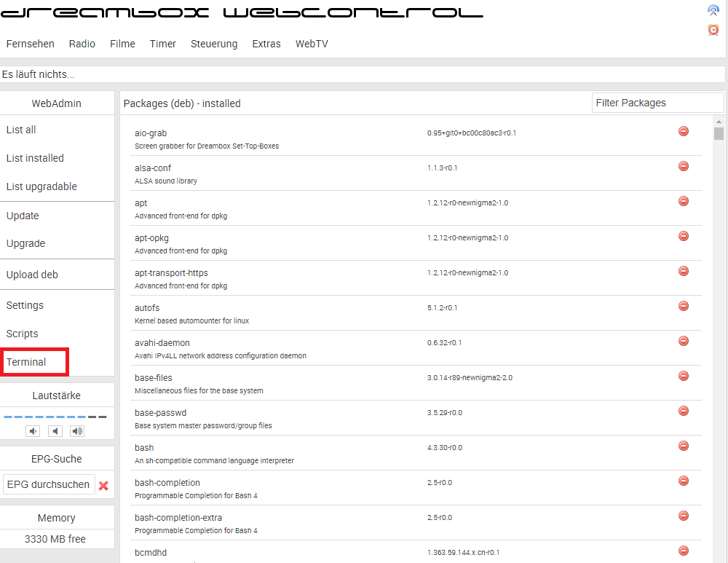The width and height of the screenshot is (728, 563).
Task: Open the Timer menu
Action: [x=163, y=44]
